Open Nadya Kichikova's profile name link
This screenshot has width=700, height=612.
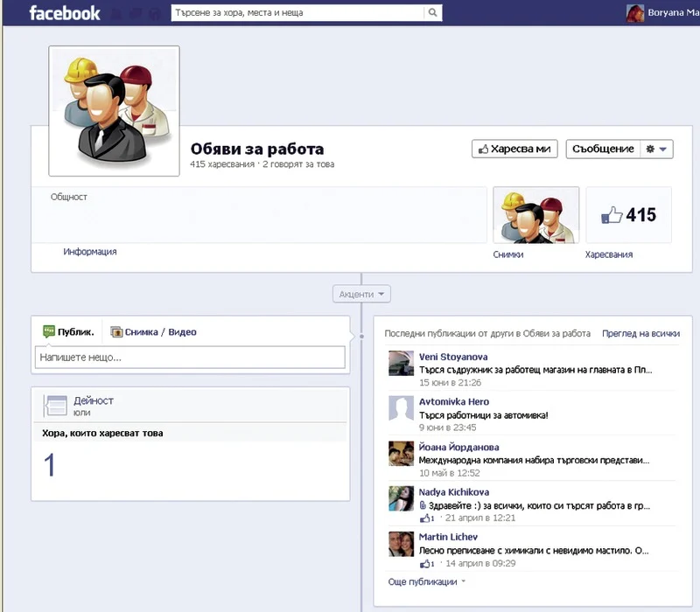coord(454,492)
